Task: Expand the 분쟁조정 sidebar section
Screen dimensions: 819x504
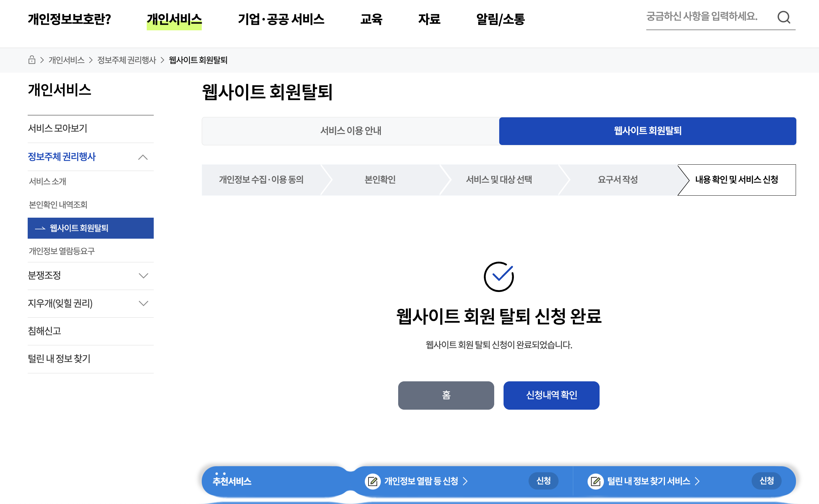Action: tap(143, 276)
